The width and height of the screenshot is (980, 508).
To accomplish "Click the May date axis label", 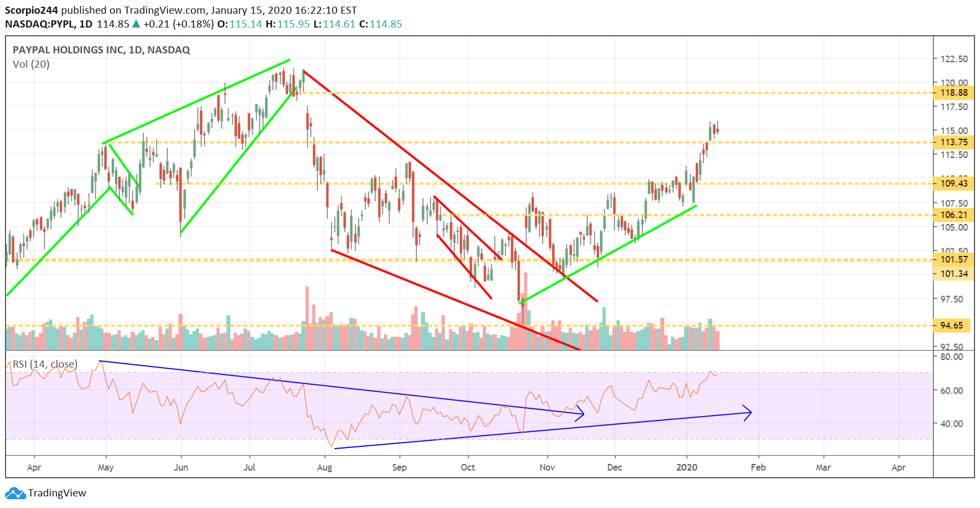I will pyautogui.click(x=106, y=467).
